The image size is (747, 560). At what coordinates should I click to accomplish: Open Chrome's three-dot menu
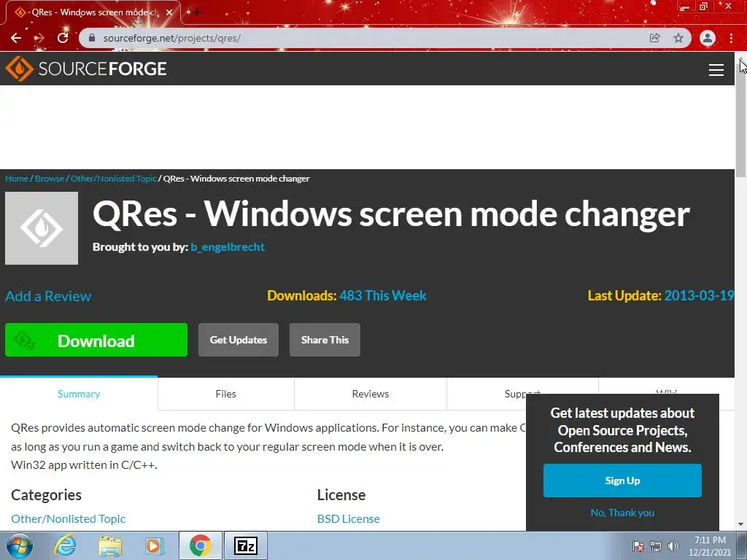coord(731,38)
